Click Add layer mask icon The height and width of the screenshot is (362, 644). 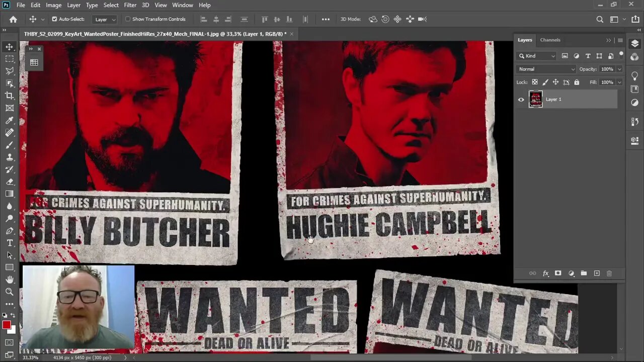[x=558, y=274]
